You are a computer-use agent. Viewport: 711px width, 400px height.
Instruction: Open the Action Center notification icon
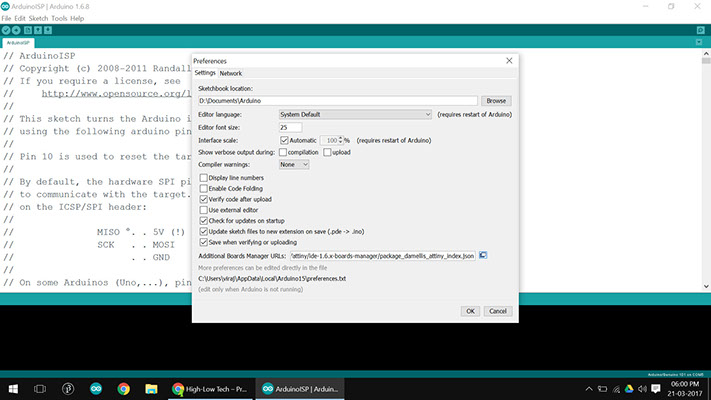tap(656, 389)
